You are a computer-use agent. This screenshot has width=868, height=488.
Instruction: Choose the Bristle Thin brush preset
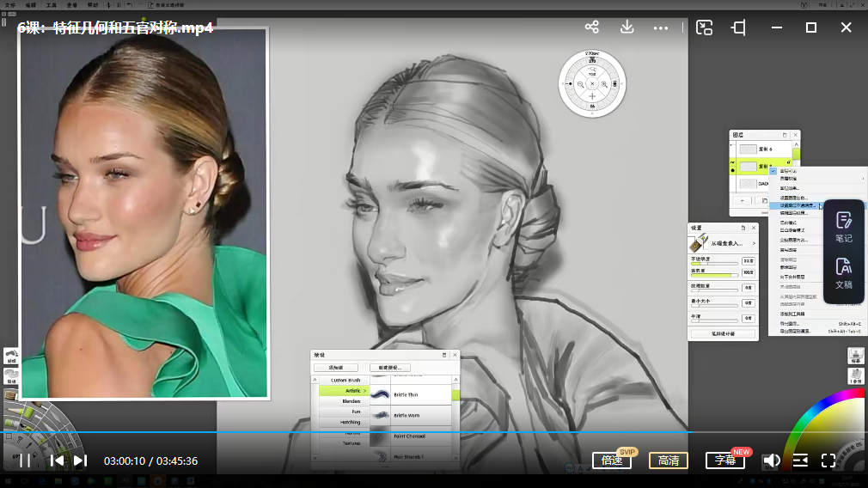[411, 394]
